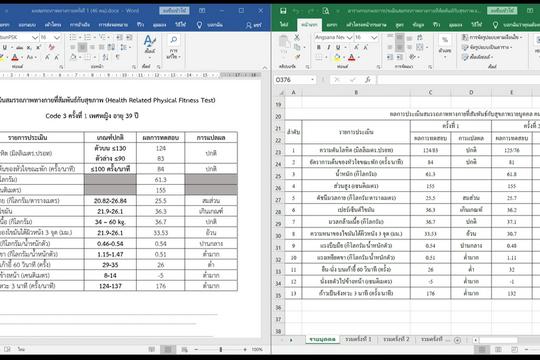Image resolution: width=540 pixels, height=360 pixels.
Task: Open the Excel Name Box dropdown arrow
Action: 312,80
